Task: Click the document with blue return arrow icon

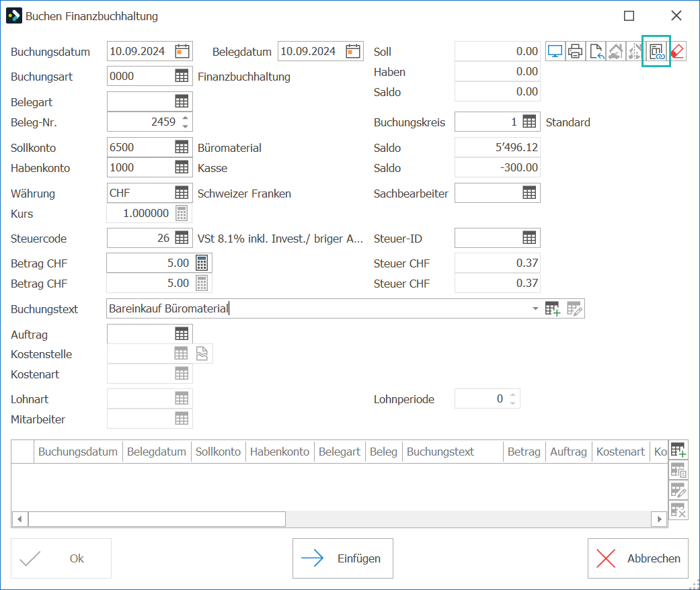Action: [x=596, y=51]
